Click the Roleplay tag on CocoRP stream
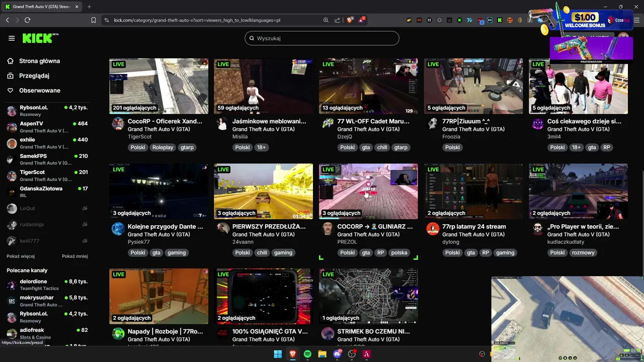This screenshot has height=362, width=644. (163, 147)
